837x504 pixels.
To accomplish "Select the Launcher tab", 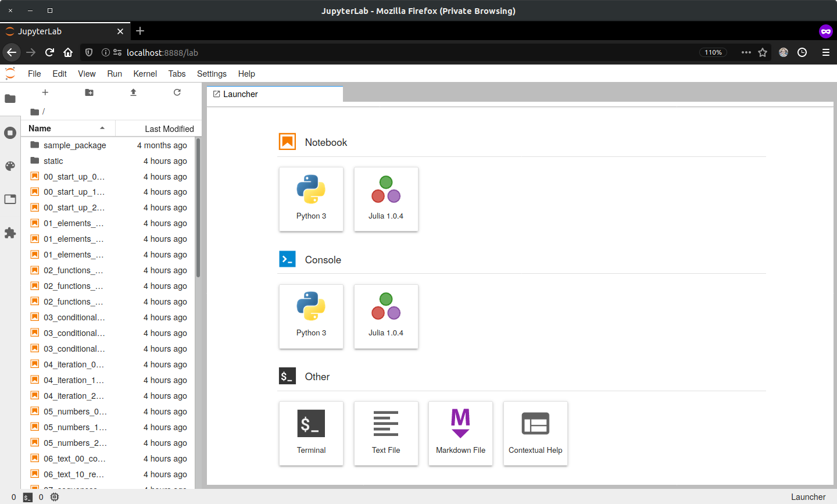I will coord(241,94).
